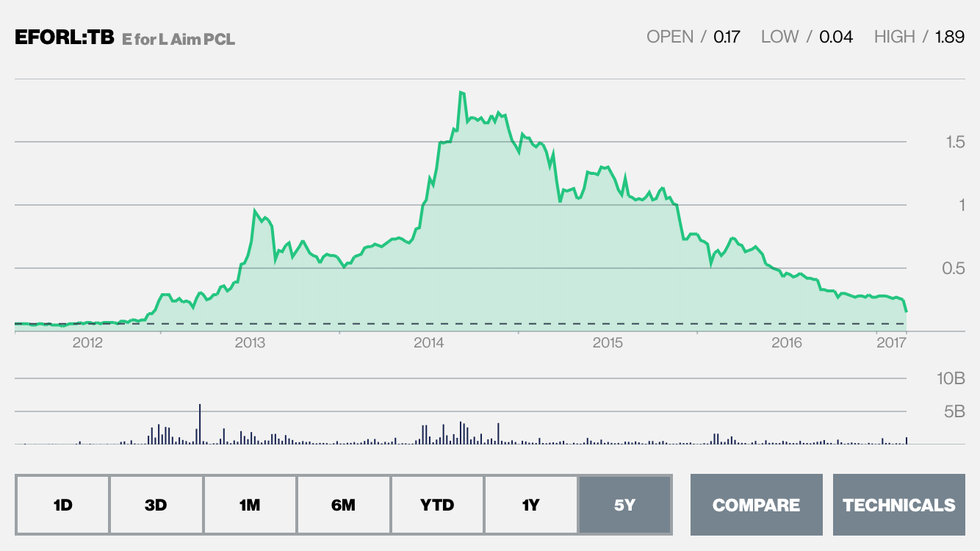Image resolution: width=980 pixels, height=551 pixels.
Task: Click the OPEN value 0.17
Action: pyautogui.click(x=727, y=37)
